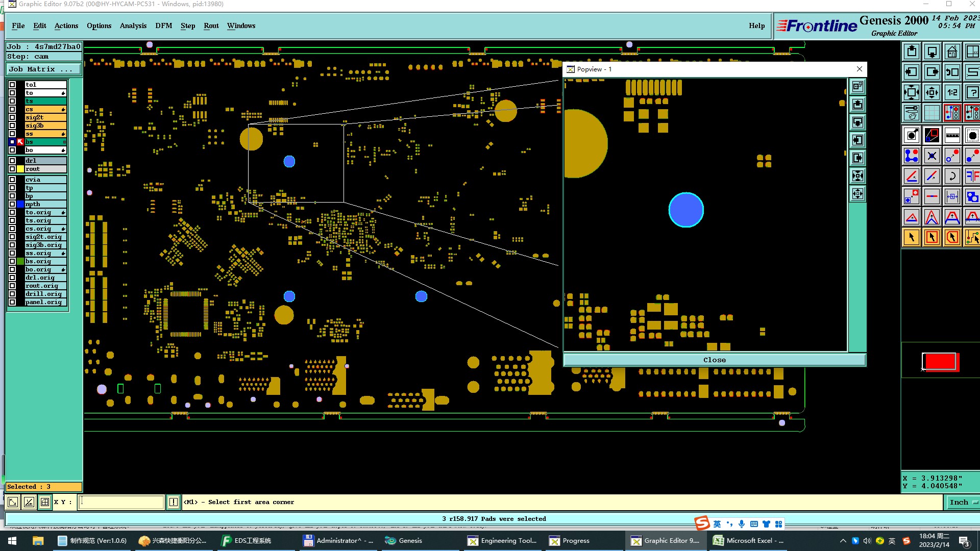Select the rotate feature tool icon
The image size is (980, 551).
click(952, 177)
